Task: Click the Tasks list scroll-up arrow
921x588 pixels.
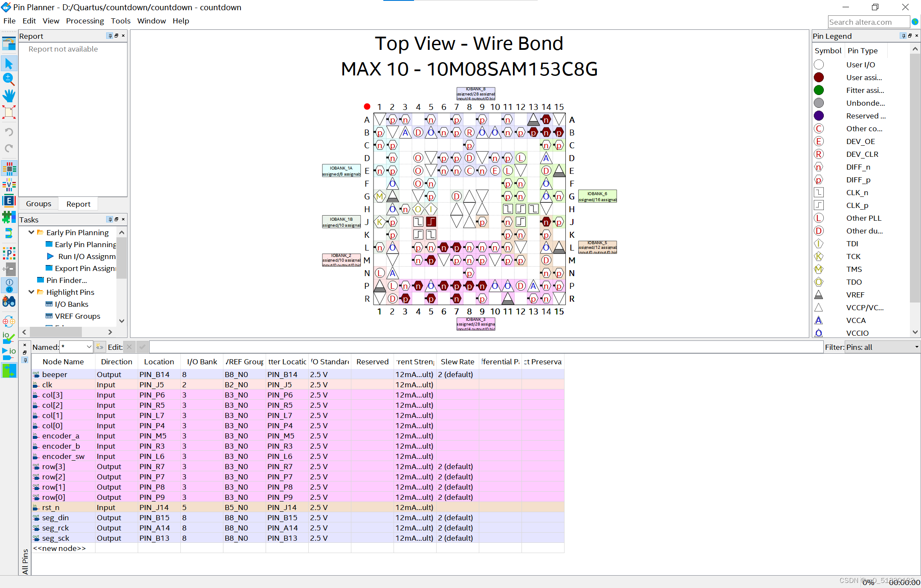Action: pyautogui.click(x=122, y=232)
